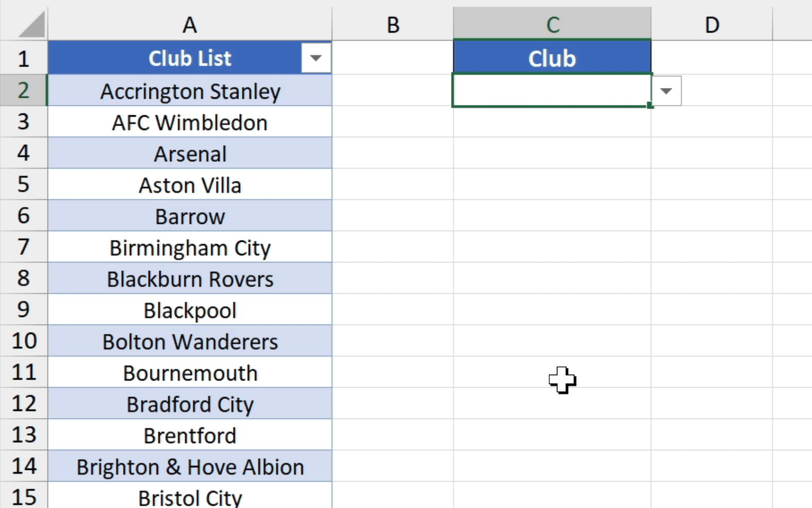Click the Arsenal cell
The width and height of the screenshot is (812, 508).
point(190,154)
